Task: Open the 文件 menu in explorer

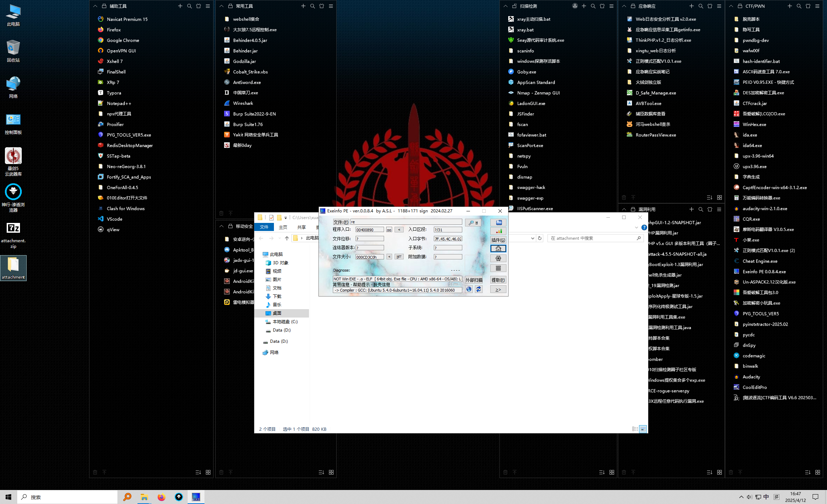Action: tap(264, 227)
